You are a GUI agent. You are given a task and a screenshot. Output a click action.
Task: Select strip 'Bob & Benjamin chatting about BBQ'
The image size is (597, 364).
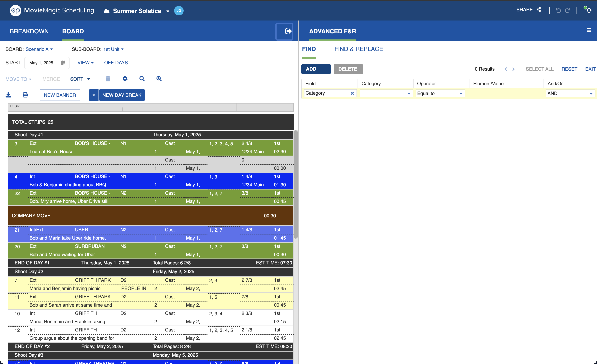click(x=151, y=181)
